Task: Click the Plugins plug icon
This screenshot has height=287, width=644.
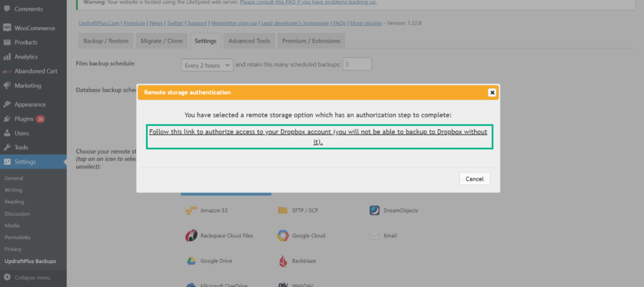Action: [7, 119]
